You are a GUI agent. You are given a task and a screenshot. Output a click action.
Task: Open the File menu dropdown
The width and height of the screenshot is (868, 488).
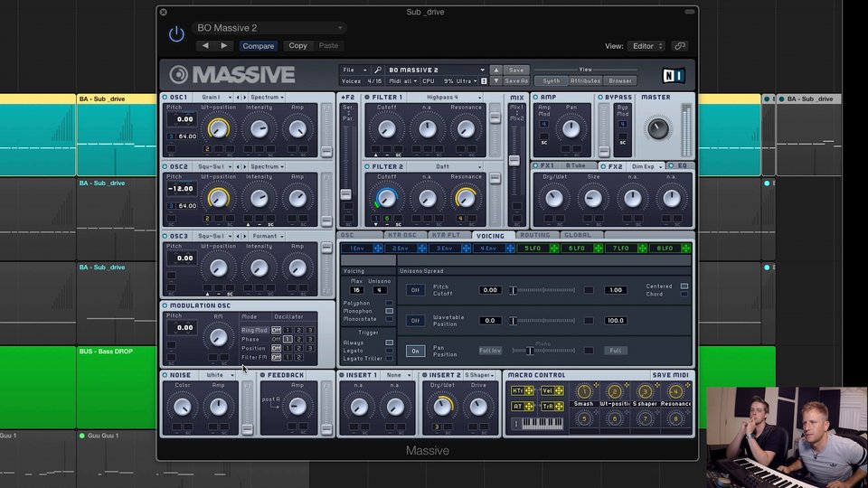tap(354, 70)
